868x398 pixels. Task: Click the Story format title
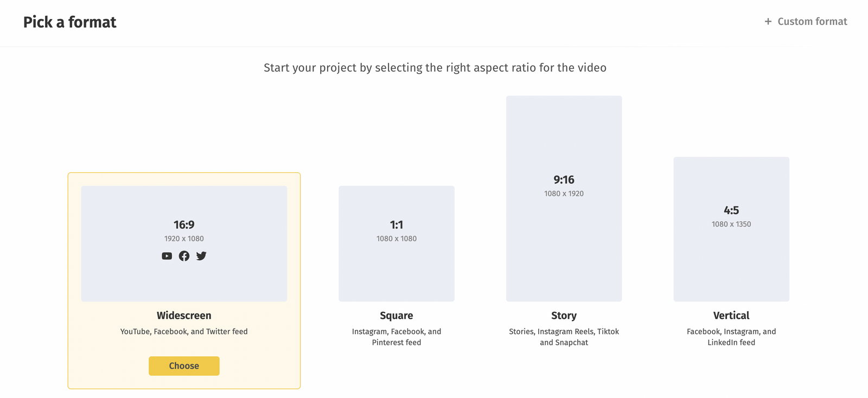click(x=564, y=316)
